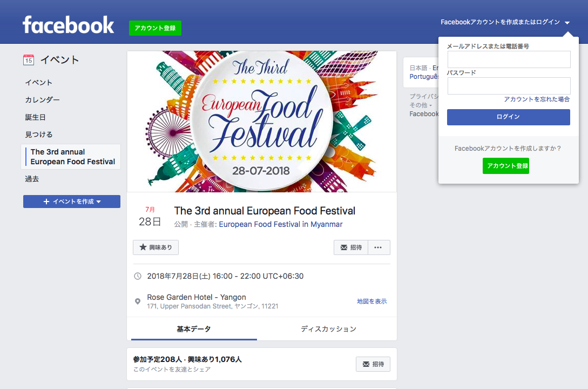The image size is (588, 389).
Task: Click the 興味あり star button
Action: click(156, 247)
